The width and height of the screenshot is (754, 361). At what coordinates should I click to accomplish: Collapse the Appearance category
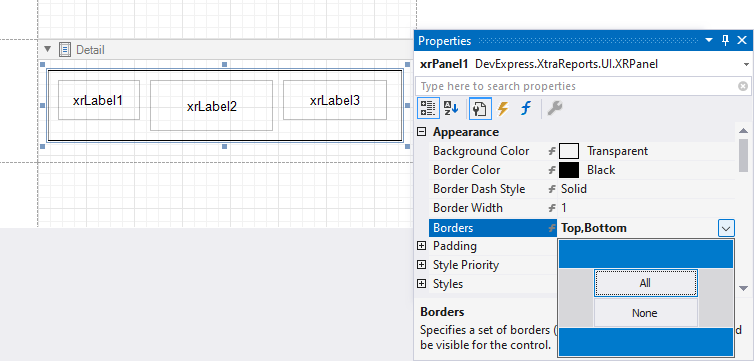[422, 132]
